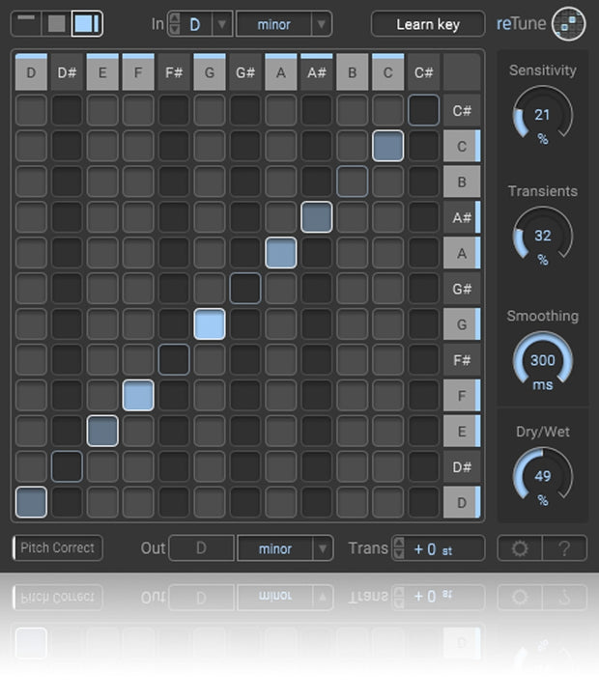The image size is (599, 700).
Task: Switch to the minimal compact view icon
Action: (x=26, y=24)
